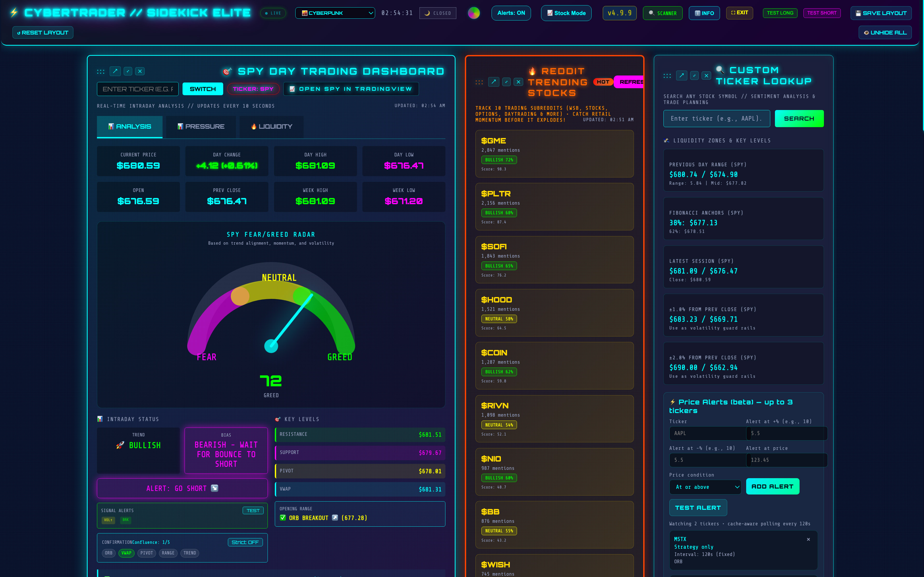Viewport: 924px width, 577px height.
Task: Click the SPY dashboard shrink icon
Action: tap(128, 71)
